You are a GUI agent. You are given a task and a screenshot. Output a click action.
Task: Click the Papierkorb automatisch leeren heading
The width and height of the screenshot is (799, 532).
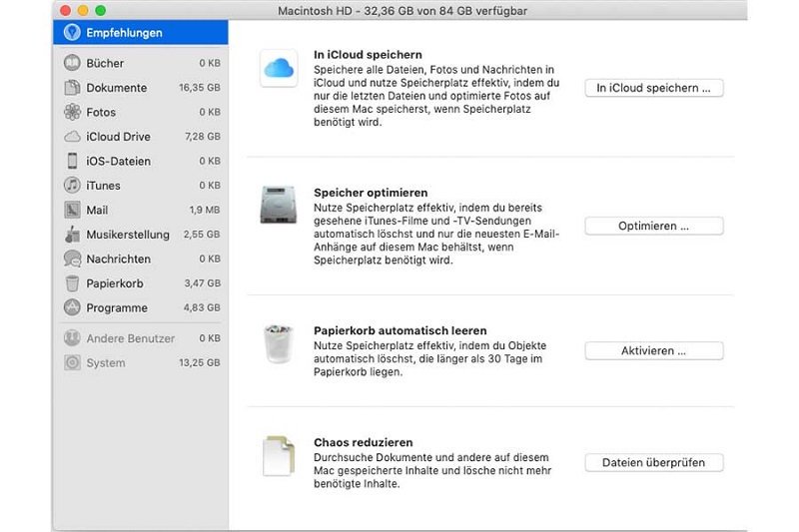(x=400, y=330)
